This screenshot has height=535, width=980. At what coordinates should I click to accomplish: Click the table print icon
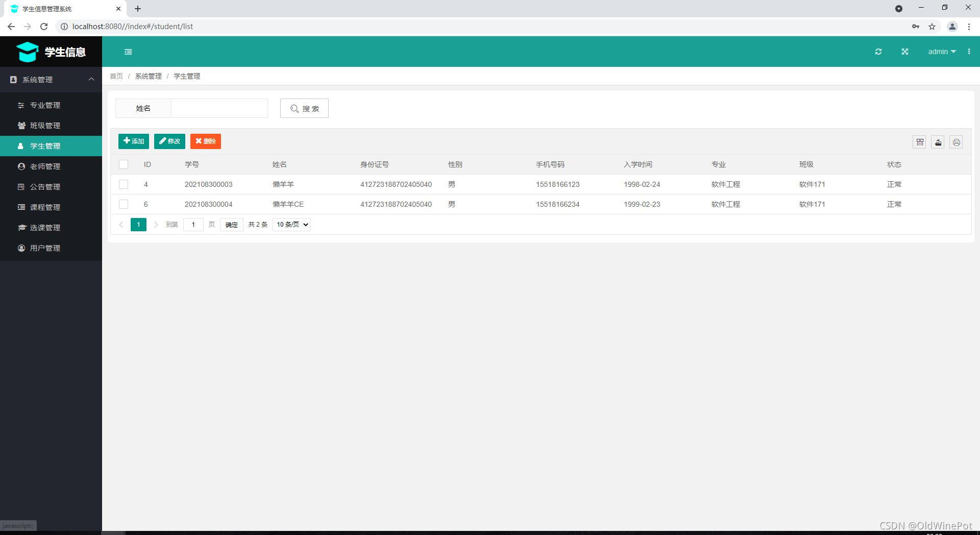(x=957, y=142)
